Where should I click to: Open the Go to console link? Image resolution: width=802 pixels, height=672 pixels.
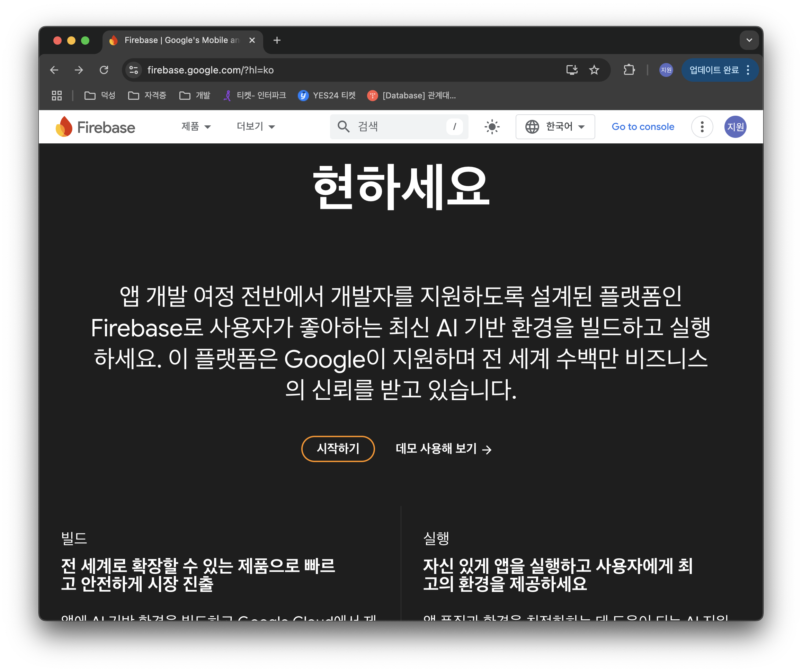point(643,127)
